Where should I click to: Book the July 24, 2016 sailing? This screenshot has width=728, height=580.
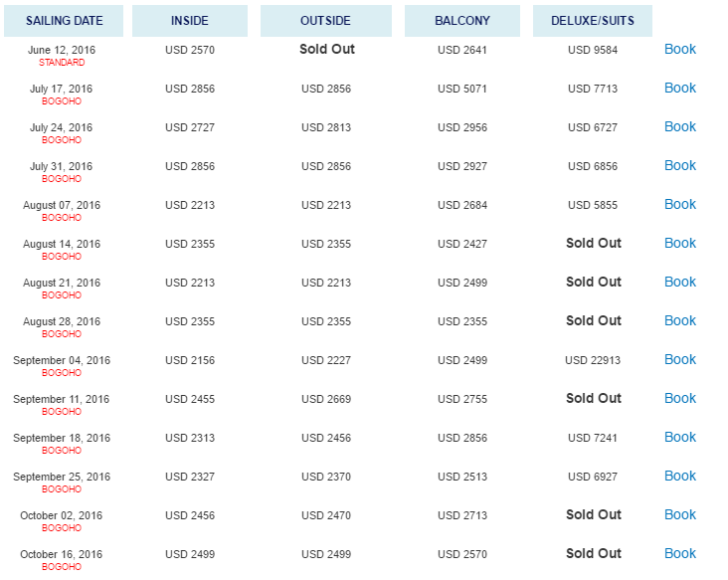679,126
